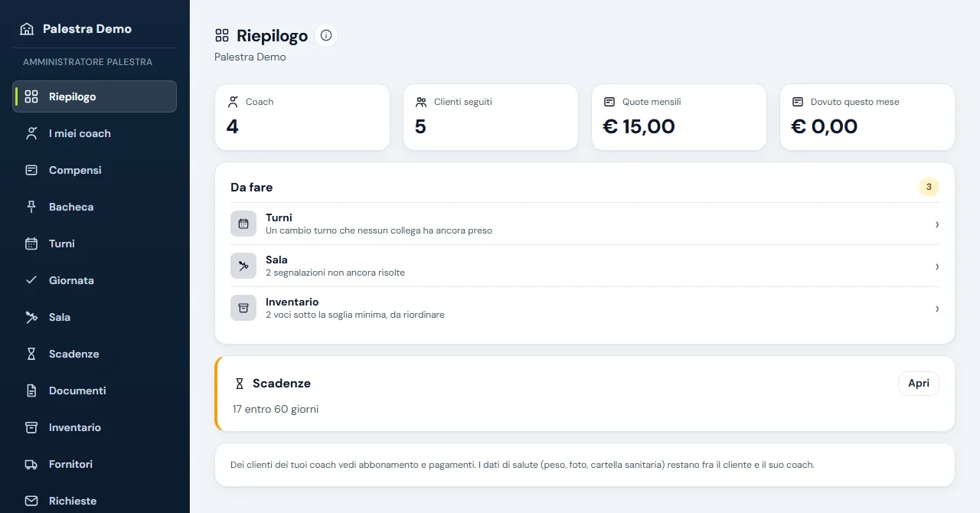Click Palestra Demo subtitle under the Riepilogo heading
980x513 pixels.
[x=250, y=57]
